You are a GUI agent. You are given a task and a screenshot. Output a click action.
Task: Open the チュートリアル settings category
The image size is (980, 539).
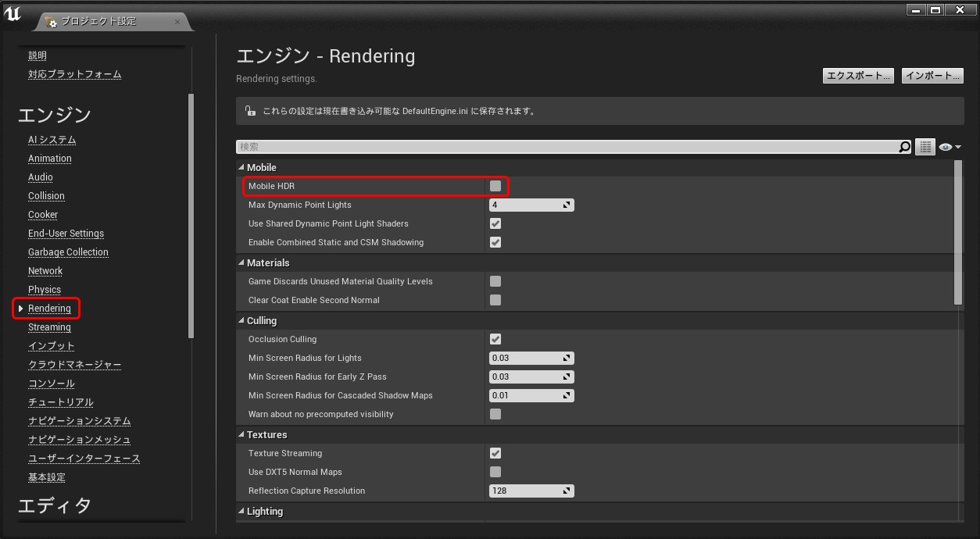(61, 402)
